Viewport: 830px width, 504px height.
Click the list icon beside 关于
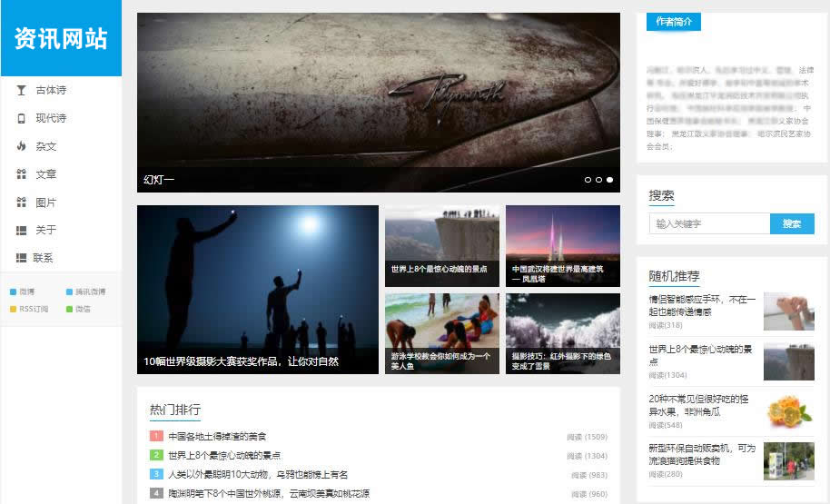(21, 231)
